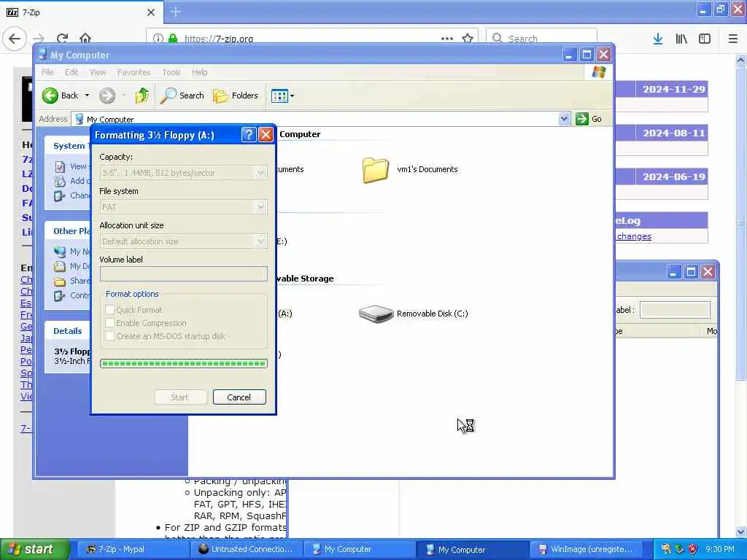Click the Go button by Address bar
The height and width of the screenshot is (560, 747).
589,119
